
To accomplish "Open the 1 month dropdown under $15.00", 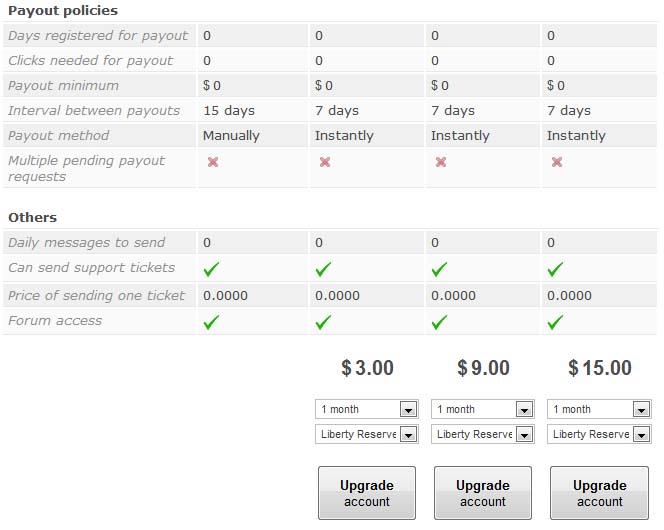I will (599, 409).
